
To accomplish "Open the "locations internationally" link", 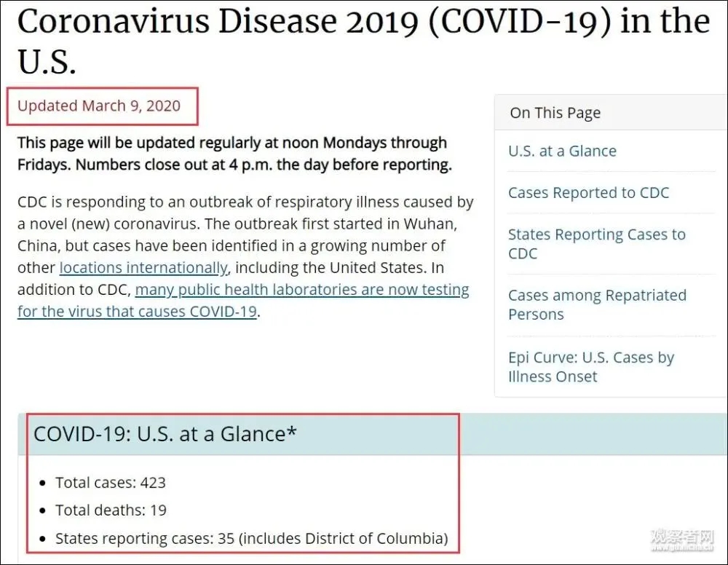I will tap(143, 267).
